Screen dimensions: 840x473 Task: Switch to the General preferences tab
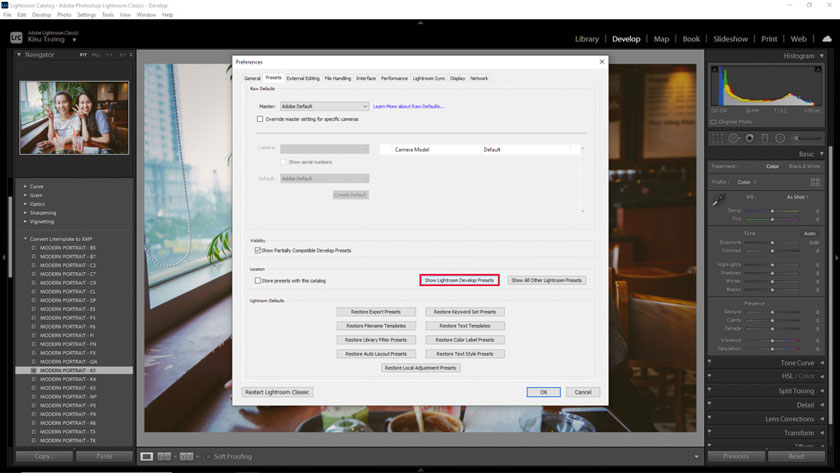click(252, 78)
